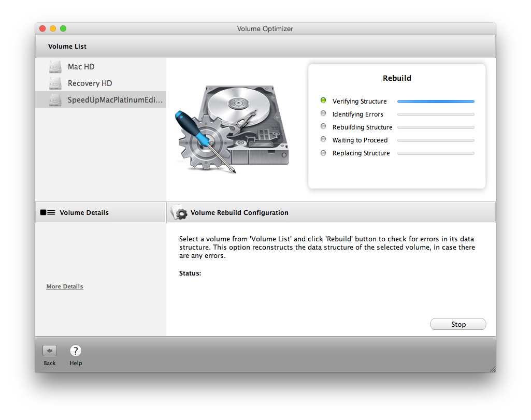
Task: Click Volume Details list icon
Action: click(48, 212)
